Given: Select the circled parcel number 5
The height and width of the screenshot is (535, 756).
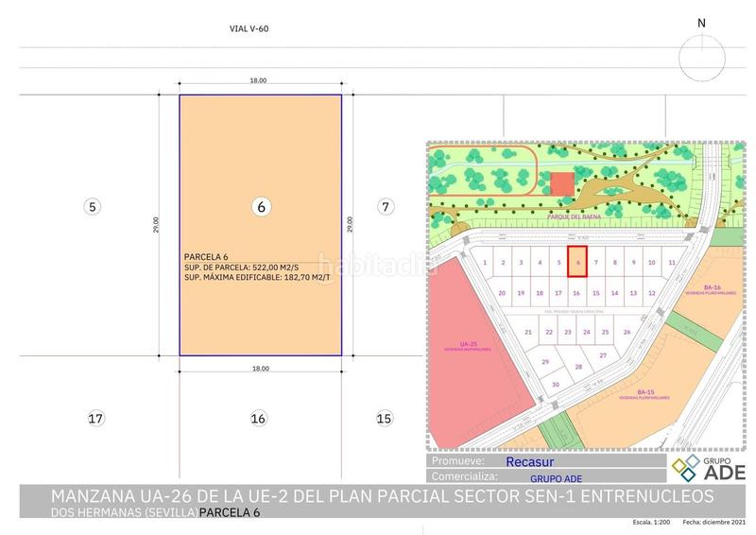Looking at the screenshot, I should click(92, 206).
